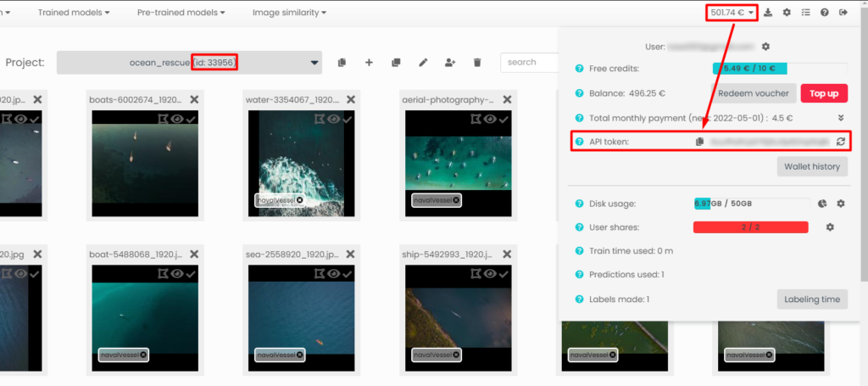Open Image similarity menu
This screenshot has width=868, height=386.
(x=289, y=12)
